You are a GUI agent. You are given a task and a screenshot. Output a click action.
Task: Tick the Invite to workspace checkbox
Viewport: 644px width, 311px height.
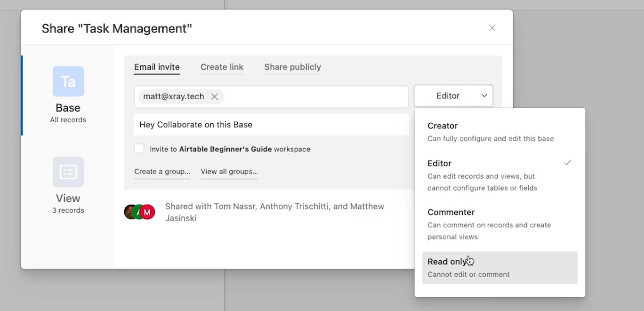tap(139, 149)
